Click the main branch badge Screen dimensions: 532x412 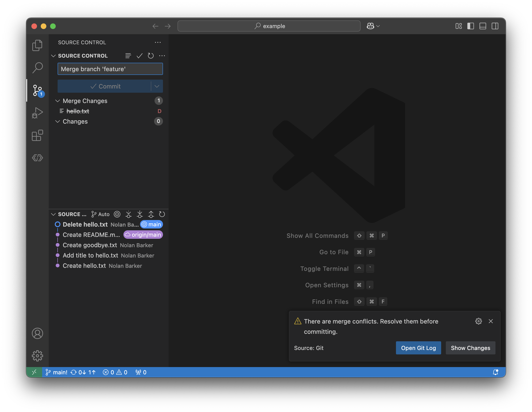pos(151,224)
